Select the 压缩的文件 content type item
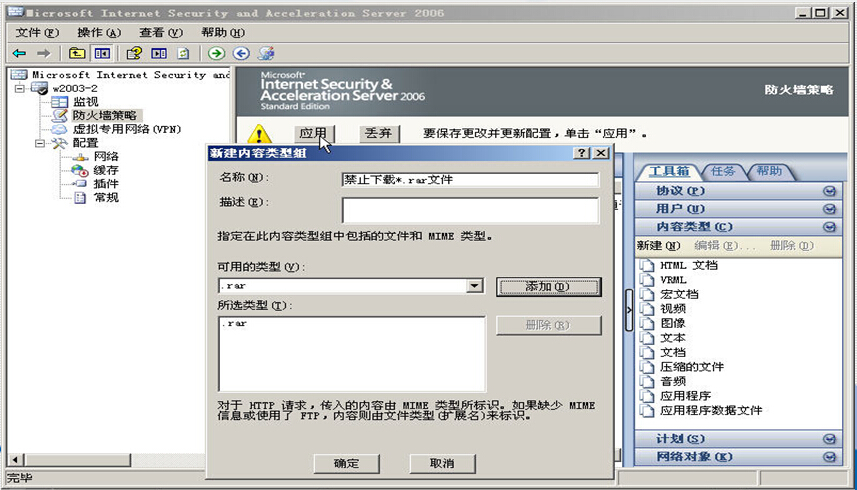 click(x=690, y=367)
